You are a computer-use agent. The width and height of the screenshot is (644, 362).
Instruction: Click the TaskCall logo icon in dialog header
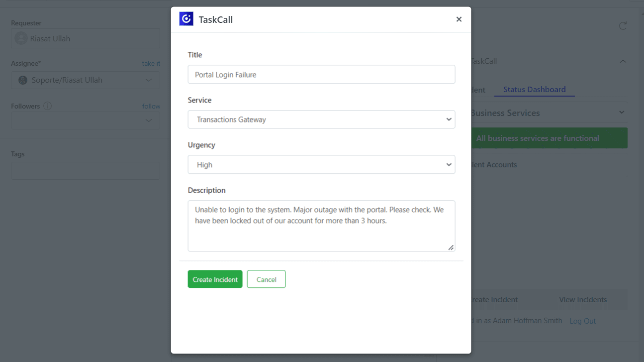tap(186, 19)
